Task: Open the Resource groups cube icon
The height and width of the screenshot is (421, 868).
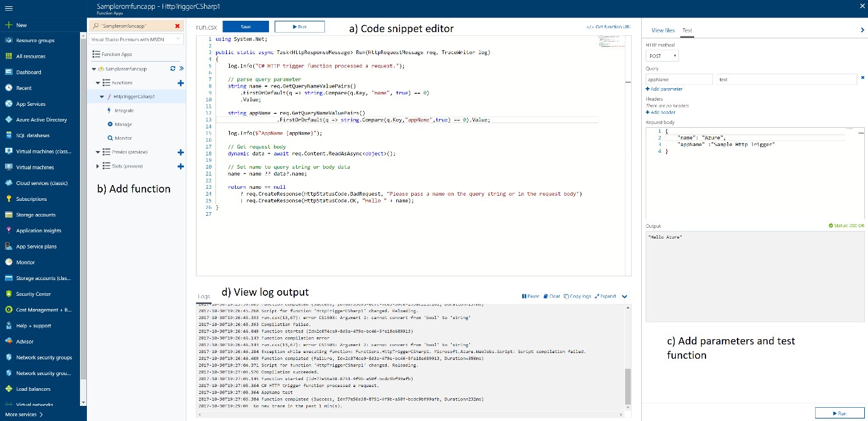Action: click(9, 41)
